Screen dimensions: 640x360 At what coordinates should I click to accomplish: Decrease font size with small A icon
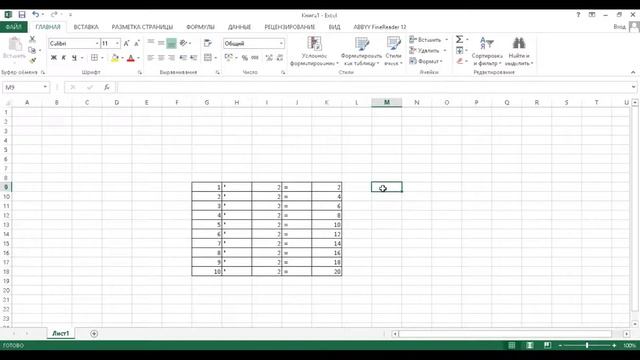(137, 43)
